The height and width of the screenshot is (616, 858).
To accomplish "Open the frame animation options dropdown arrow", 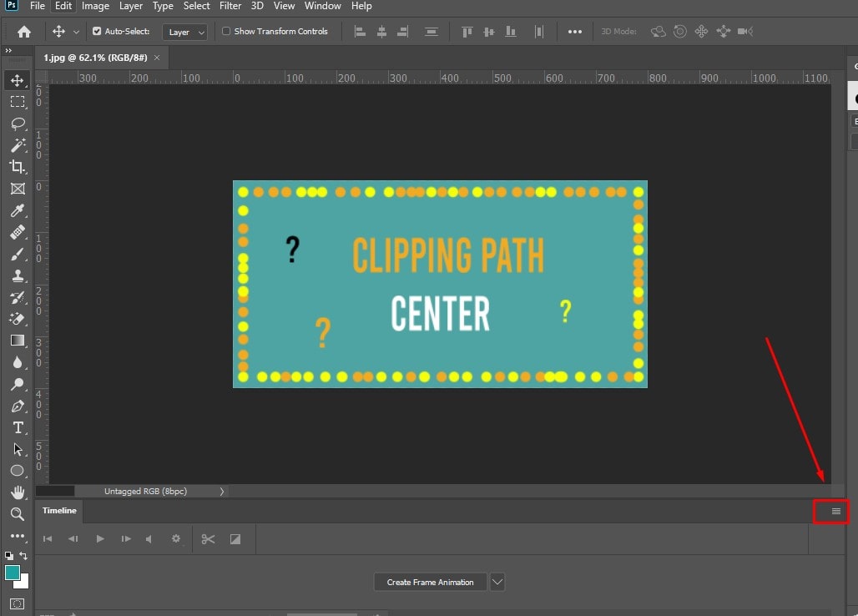I will coord(497,582).
